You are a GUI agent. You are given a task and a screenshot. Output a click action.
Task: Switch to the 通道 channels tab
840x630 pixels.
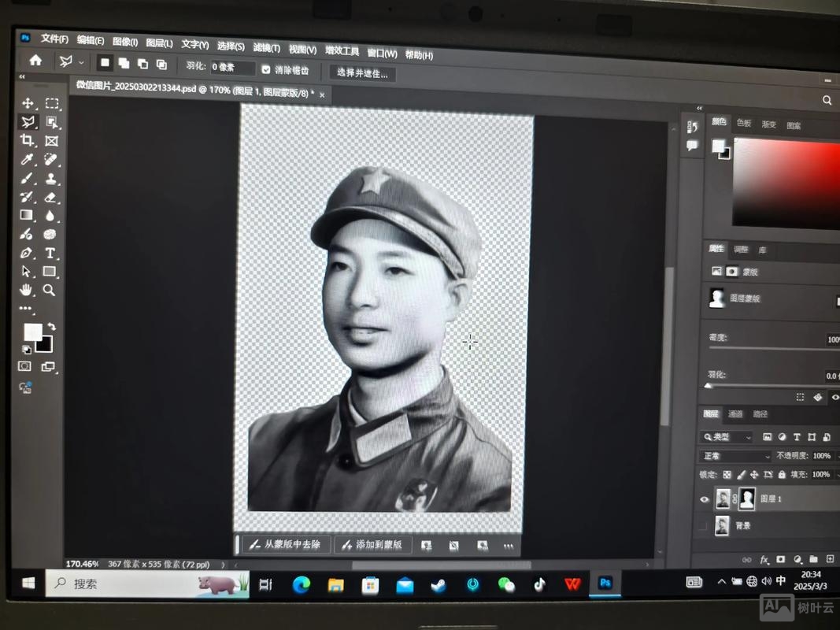[x=736, y=415]
